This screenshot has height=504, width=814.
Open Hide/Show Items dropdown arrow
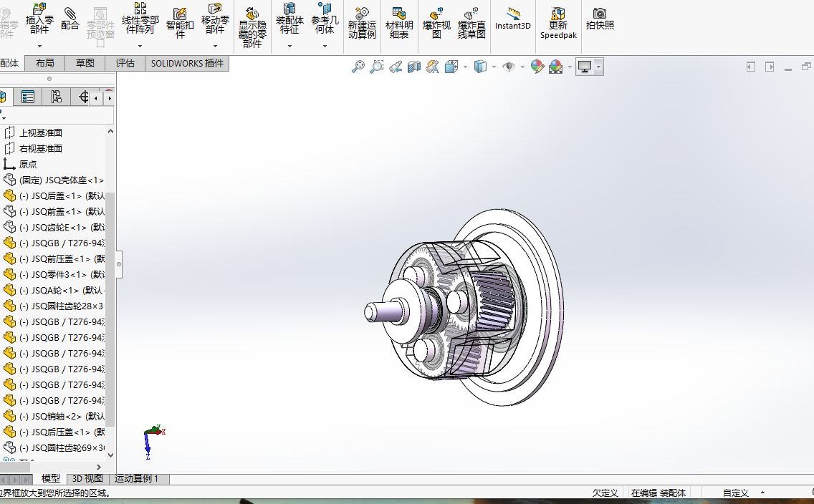pos(522,67)
